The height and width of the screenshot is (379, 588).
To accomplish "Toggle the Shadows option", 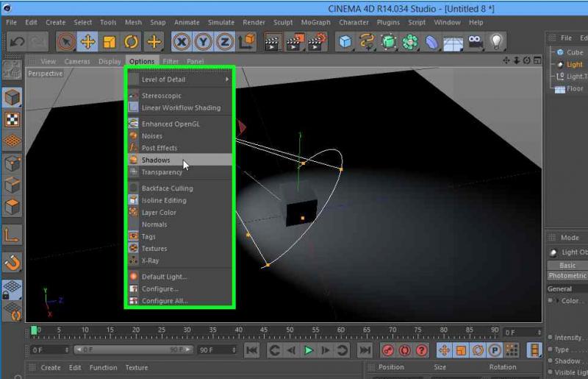I will coord(179,160).
